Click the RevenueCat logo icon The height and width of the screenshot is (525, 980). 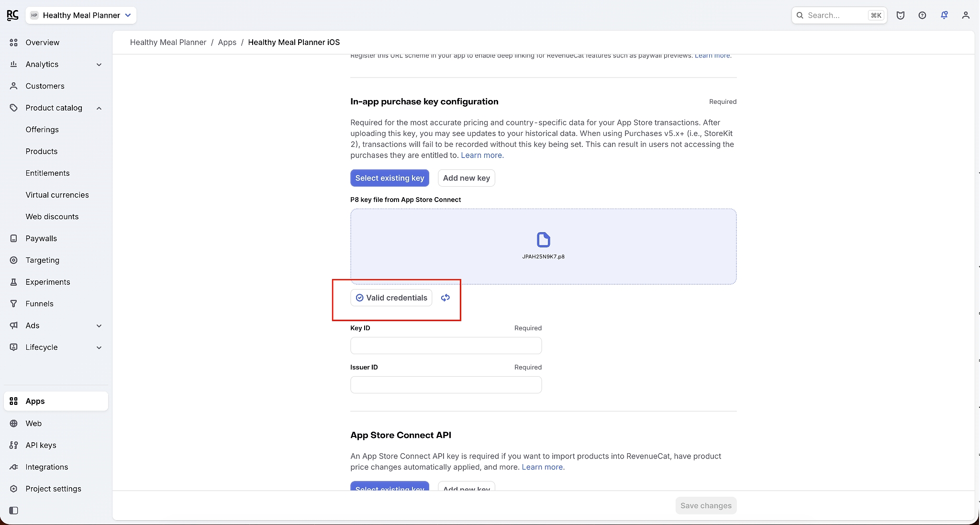[13, 15]
